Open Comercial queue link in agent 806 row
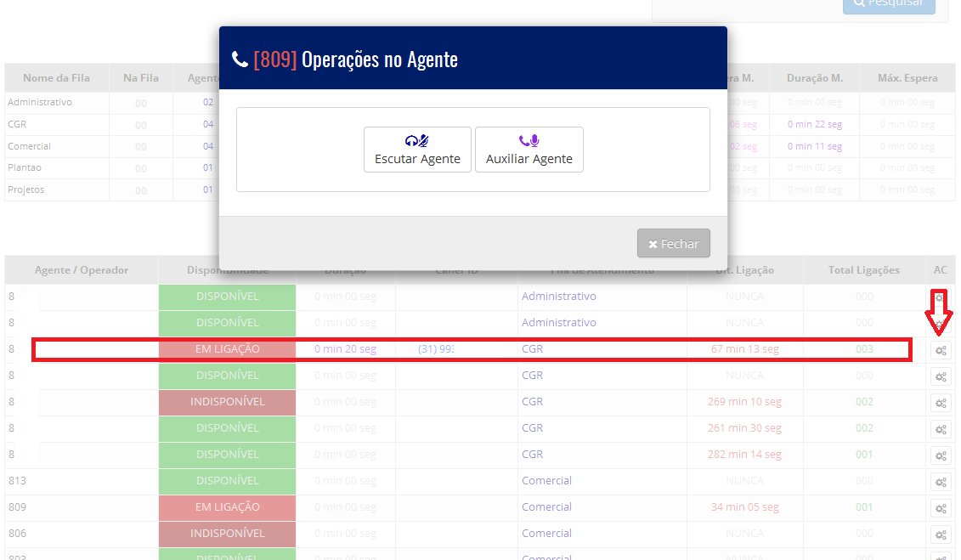This screenshot has height=560, width=961. click(546, 534)
